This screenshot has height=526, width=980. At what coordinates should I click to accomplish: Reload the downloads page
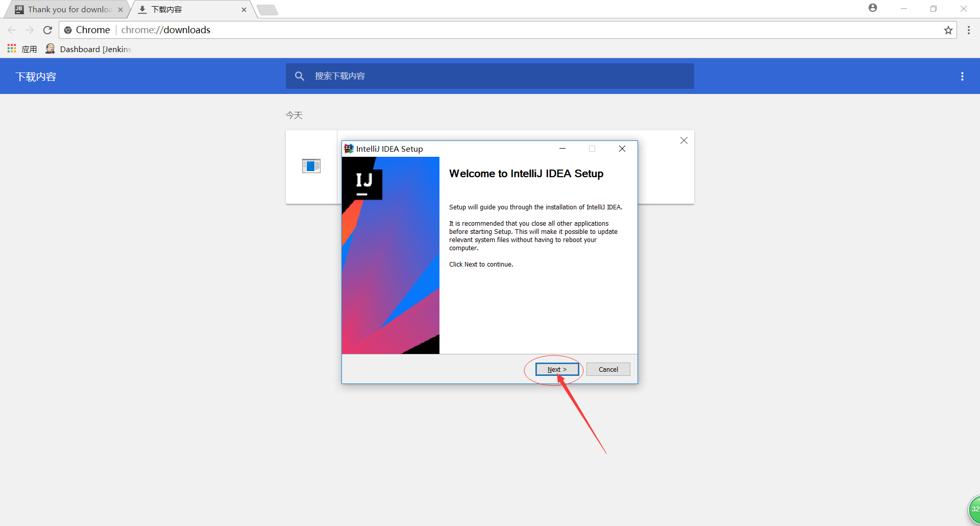tap(47, 30)
